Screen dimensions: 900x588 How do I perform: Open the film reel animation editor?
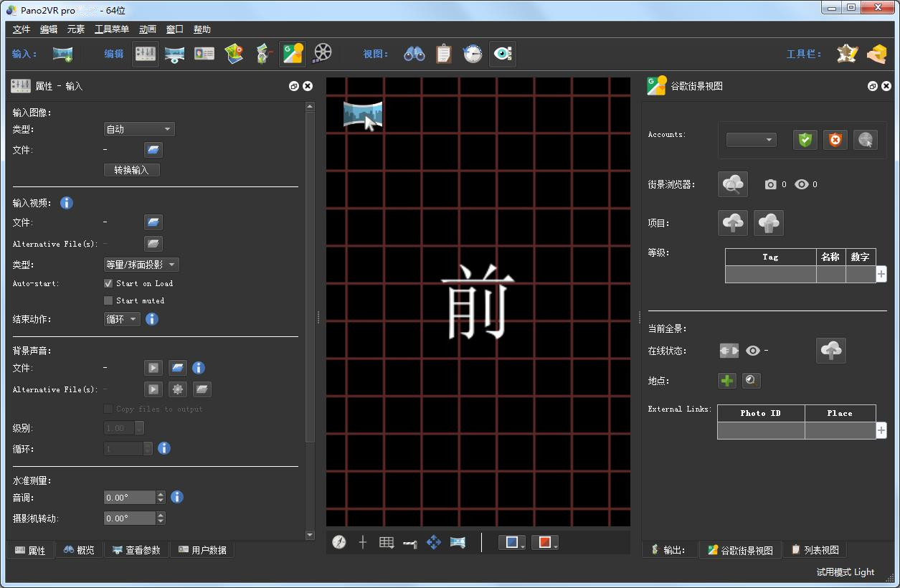point(323,54)
